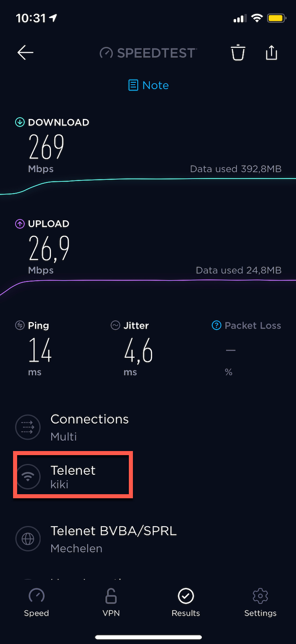Tap the back arrow icon
Image resolution: width=296 pixels, height=644 pixels.
[25, 53]
